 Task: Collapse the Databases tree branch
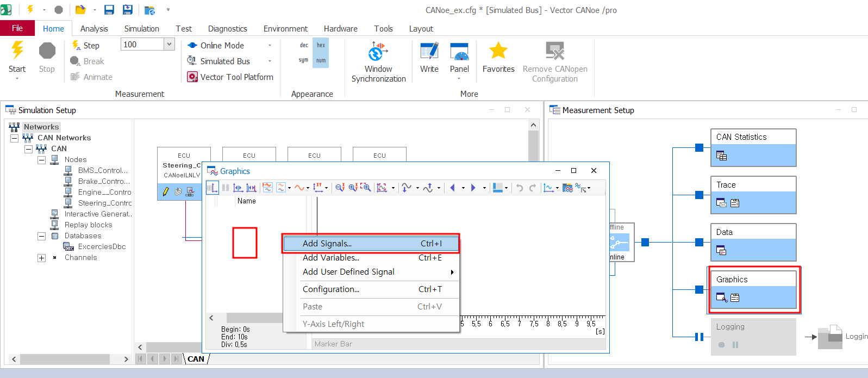(41, 236)
